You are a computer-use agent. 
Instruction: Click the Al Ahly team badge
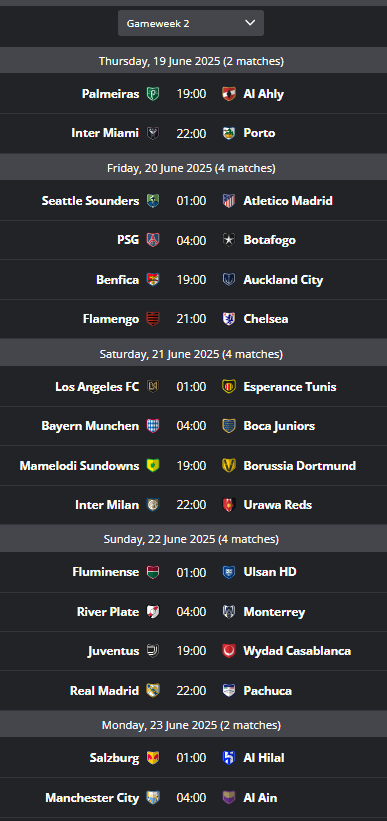(x=229, y=94)
